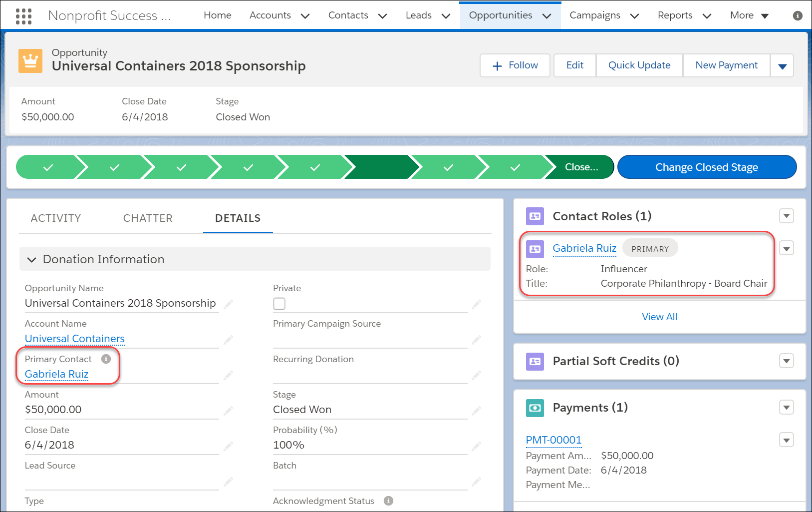Open the Opportunities navigation tab
Image resolution: width=812 pixels, height=512 pixels.
coord(501,15)
